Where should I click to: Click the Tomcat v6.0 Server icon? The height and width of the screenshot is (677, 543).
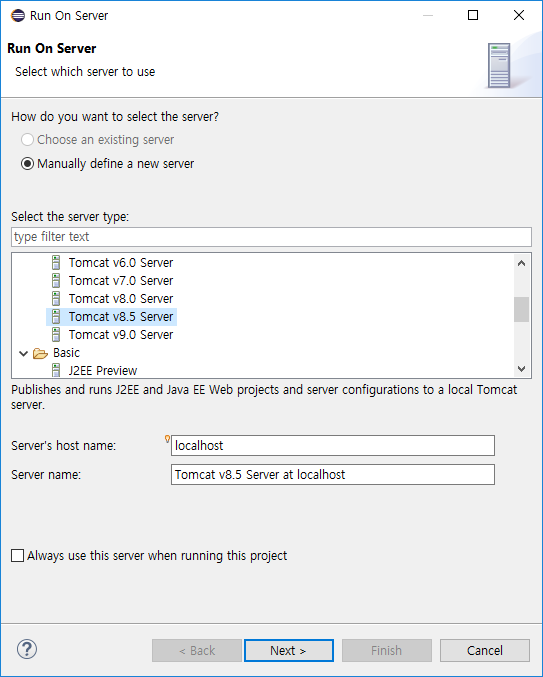(x=56, y=263)
